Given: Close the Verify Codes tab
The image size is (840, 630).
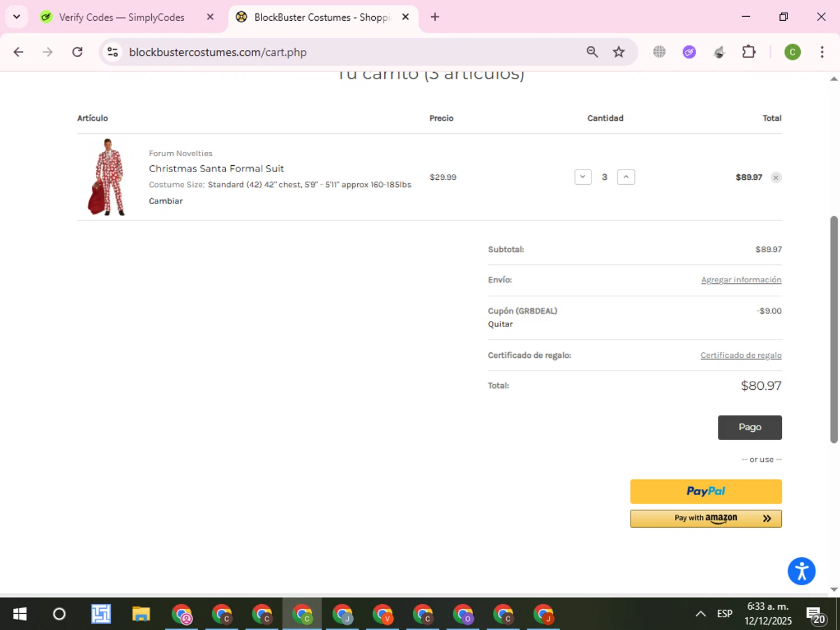Looking at the screenshot, I should [x=210, y=17].
